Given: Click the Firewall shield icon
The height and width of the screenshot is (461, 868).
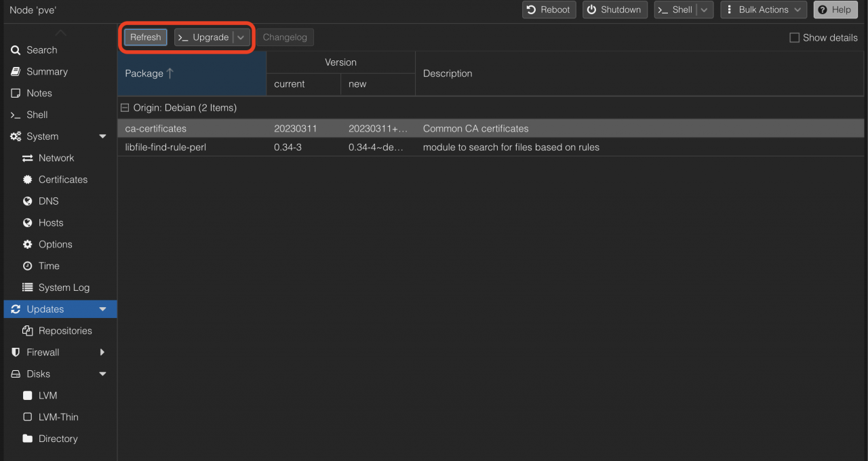Looking at the screenshot, I should tap(16, 353).
